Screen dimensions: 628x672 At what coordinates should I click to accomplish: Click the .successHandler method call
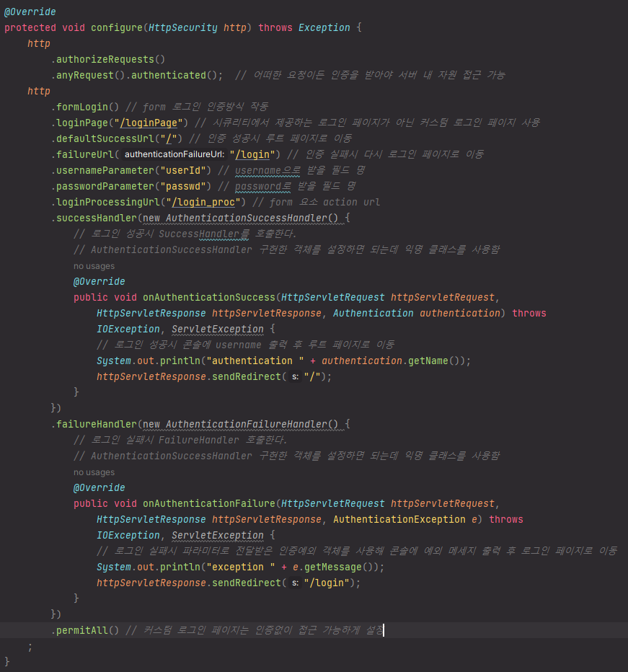point(97,218)
